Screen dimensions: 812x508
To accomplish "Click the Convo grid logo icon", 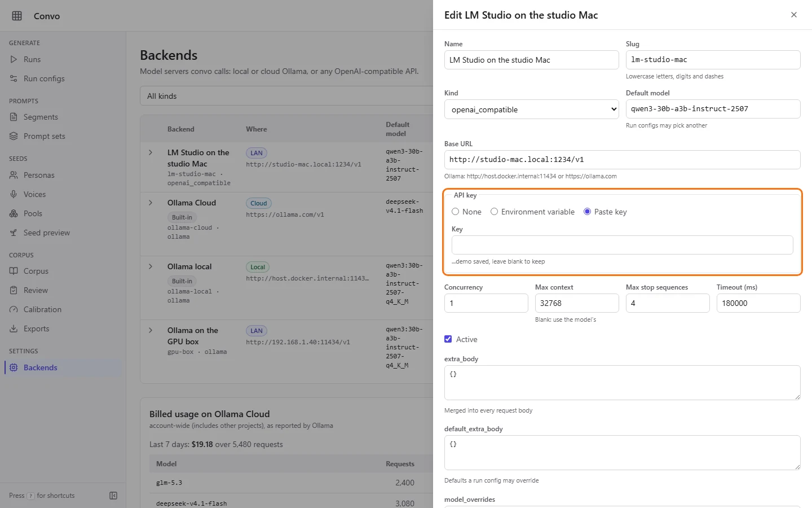I will coord(17,16).
